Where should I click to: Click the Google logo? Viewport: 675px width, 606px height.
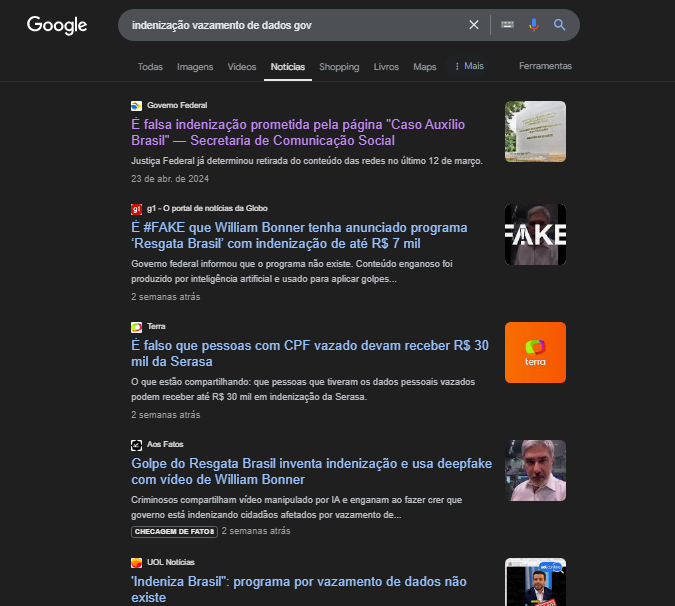[x=57, y=25]
